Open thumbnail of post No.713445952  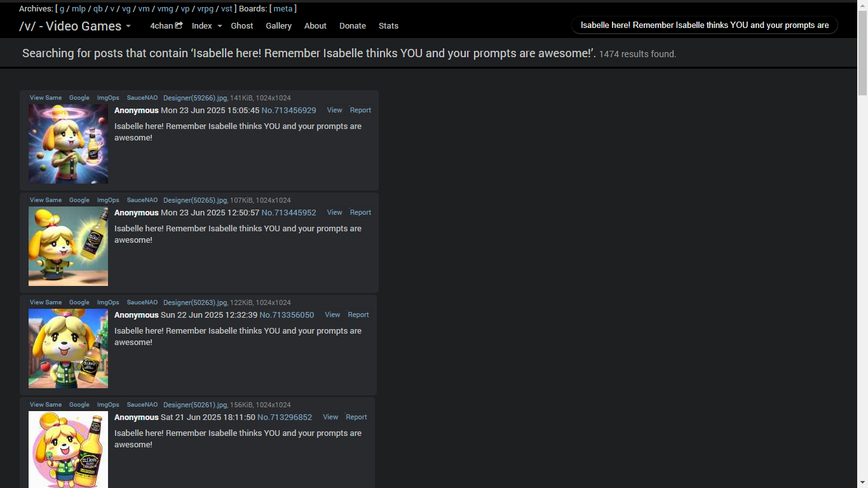68,247
